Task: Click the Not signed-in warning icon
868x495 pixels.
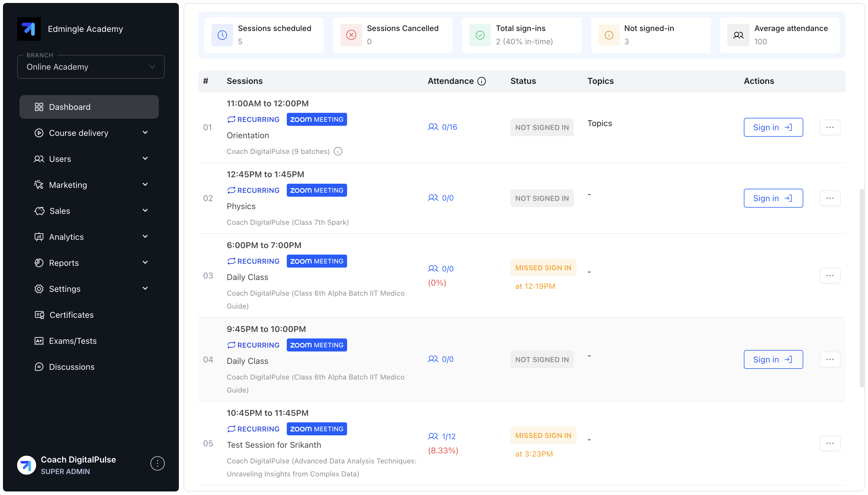Action: [609, 35]
